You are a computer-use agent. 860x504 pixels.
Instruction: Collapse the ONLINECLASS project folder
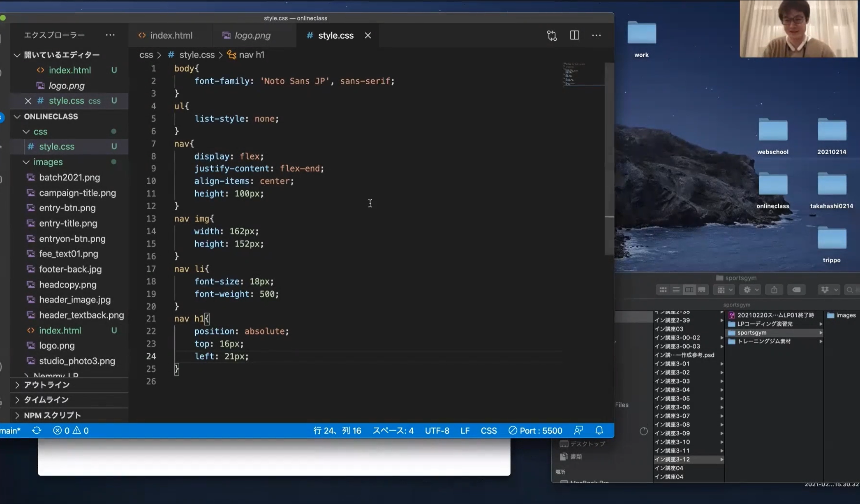click(17, 117)
